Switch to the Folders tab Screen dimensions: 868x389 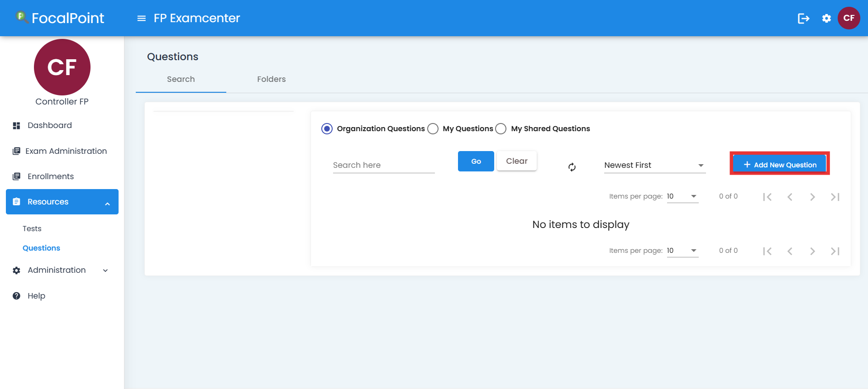[x=271, y=79]
